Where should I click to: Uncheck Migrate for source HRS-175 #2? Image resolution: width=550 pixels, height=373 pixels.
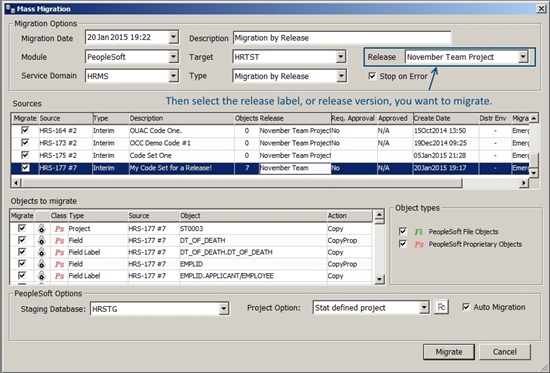[x=25, y=155]
